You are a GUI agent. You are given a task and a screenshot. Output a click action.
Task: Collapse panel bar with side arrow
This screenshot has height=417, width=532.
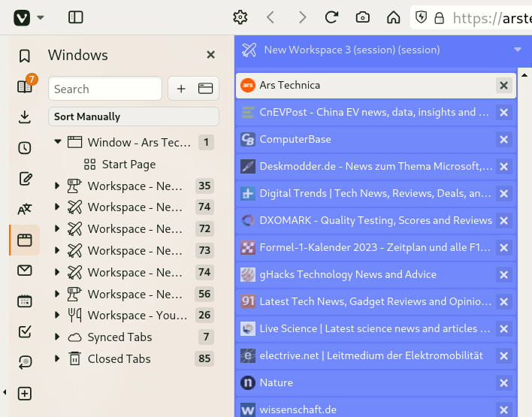click(5, 392)
